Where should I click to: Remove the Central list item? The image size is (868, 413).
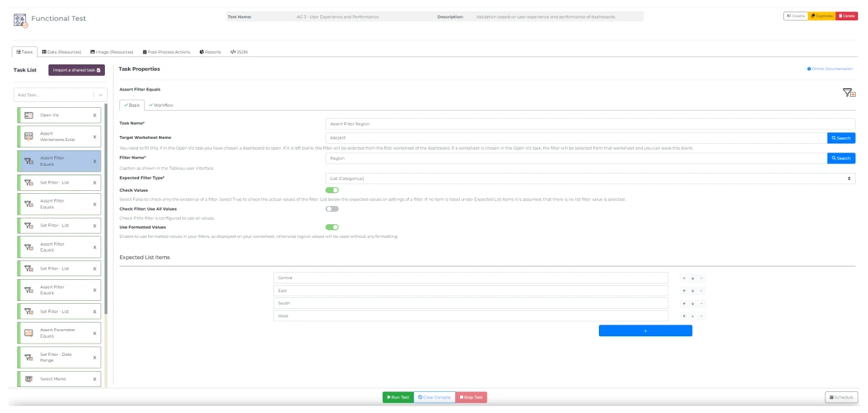tap(701, 278)
